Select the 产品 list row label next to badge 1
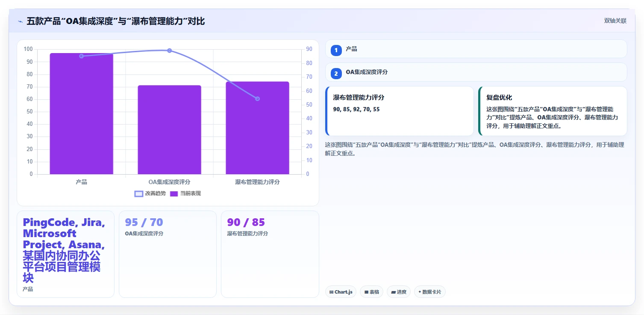Viewport: 644px width, 315px height. click(x=351, y=49)
